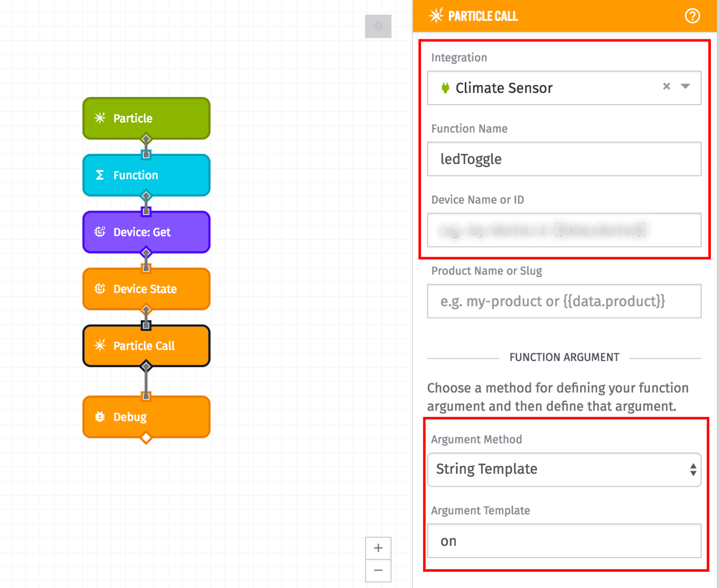This screenshot has height=588, width=719.
Task: Click the green plug icon beside Climate Sensor
Action: click(x=444, y=87)
